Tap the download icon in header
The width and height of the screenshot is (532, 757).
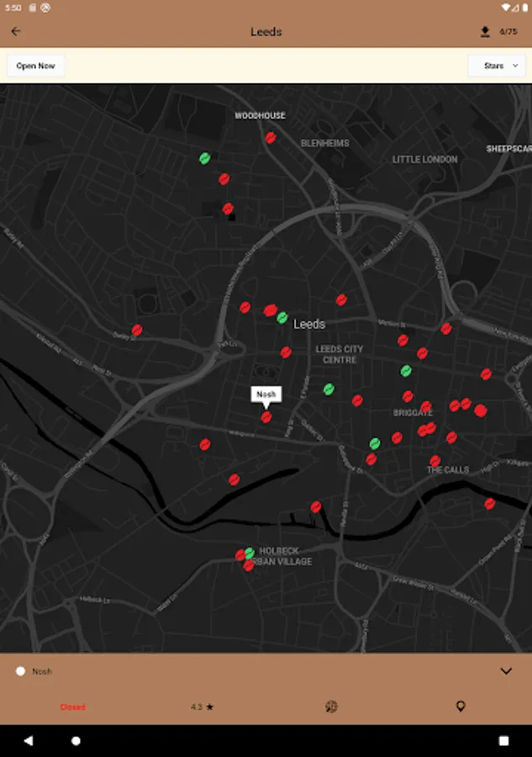[485, 31]
